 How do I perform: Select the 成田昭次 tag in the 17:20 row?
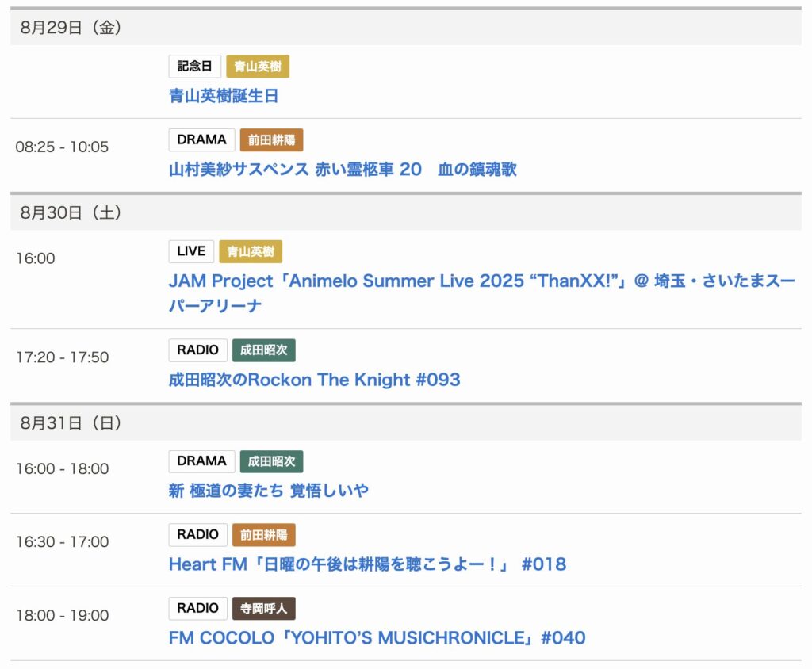pos(263,350)
